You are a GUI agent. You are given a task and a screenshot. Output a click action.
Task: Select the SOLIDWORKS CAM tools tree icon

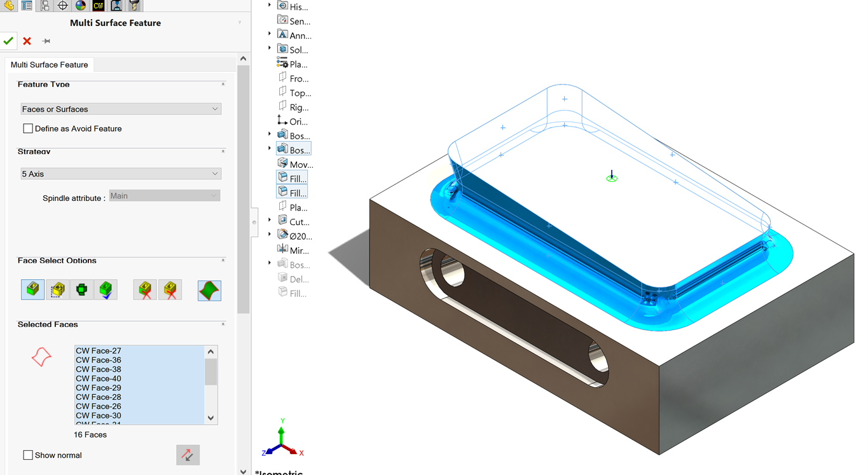point(134,6)
